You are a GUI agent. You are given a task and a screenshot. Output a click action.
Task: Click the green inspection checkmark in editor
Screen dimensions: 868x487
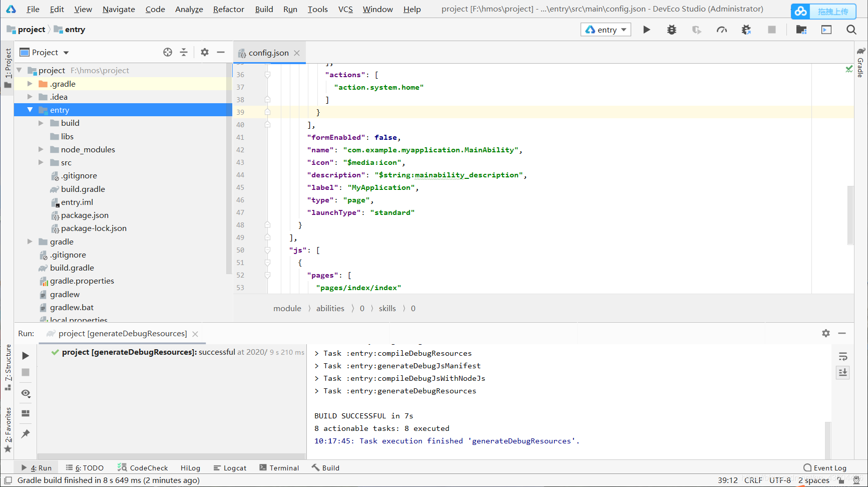pos(849,69)
